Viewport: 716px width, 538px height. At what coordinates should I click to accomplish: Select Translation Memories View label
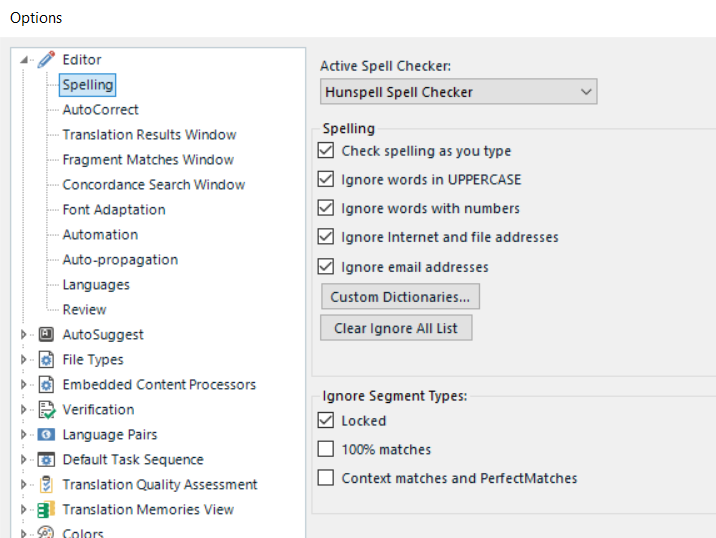pos(148,509)
